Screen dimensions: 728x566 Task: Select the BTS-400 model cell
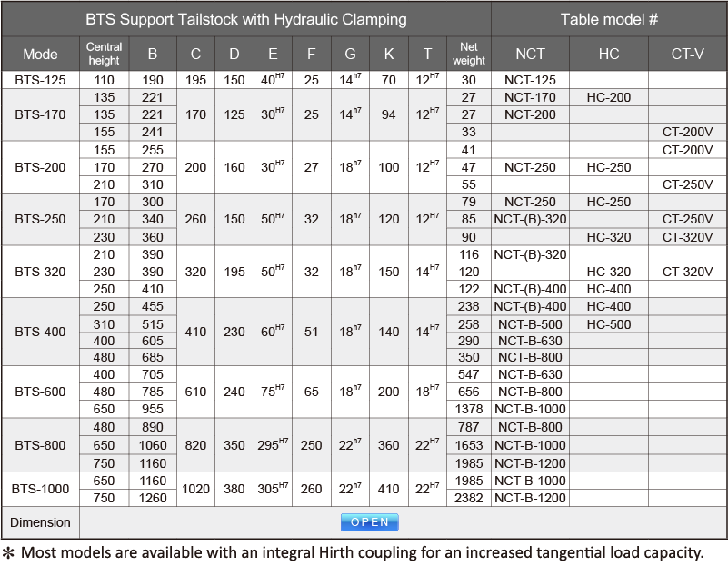coord(40,332)
